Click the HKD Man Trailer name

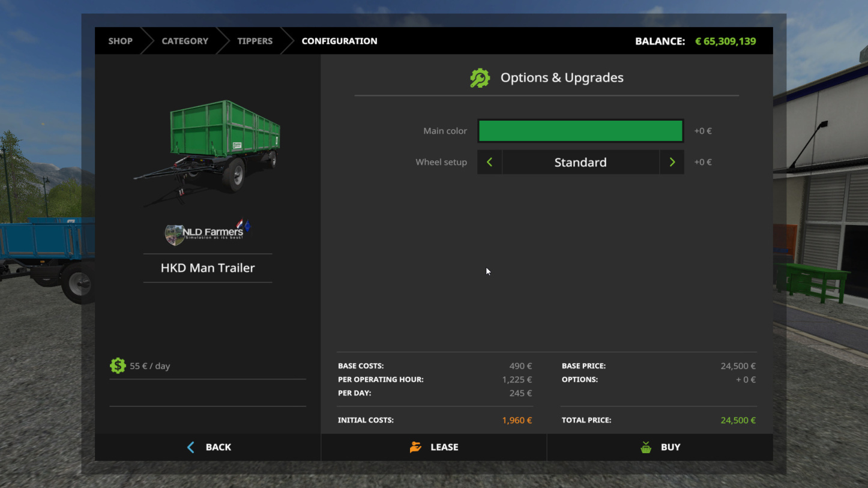click(208, 268)
